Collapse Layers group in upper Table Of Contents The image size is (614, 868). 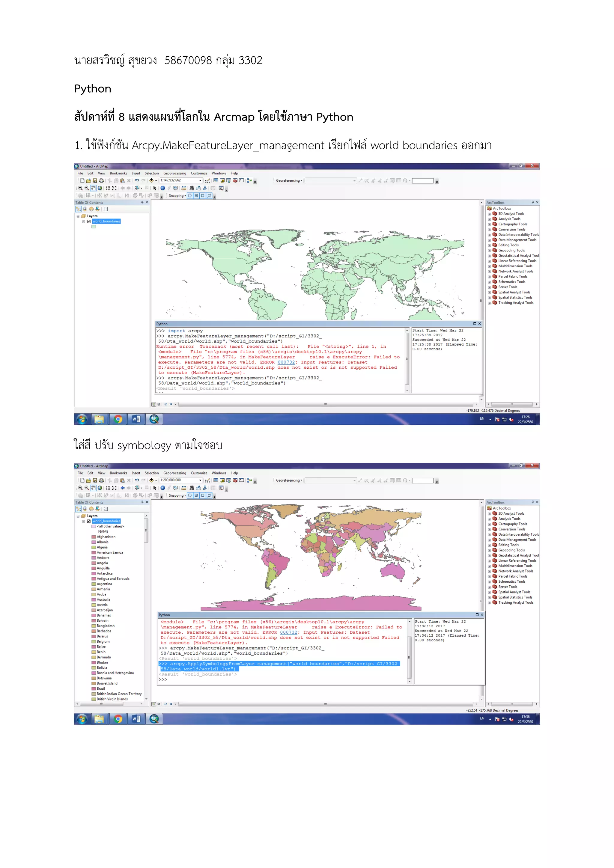pos(78,216)
